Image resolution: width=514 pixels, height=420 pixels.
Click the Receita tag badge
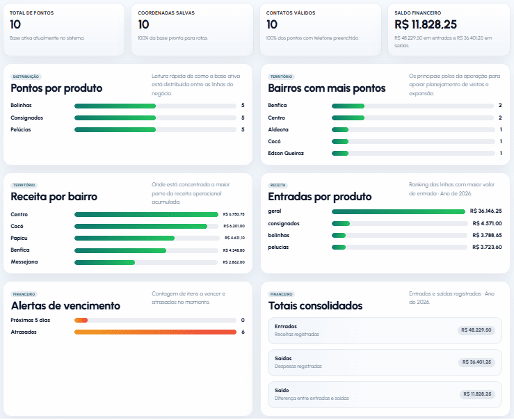pyautogui.click(x=278, y=186)
